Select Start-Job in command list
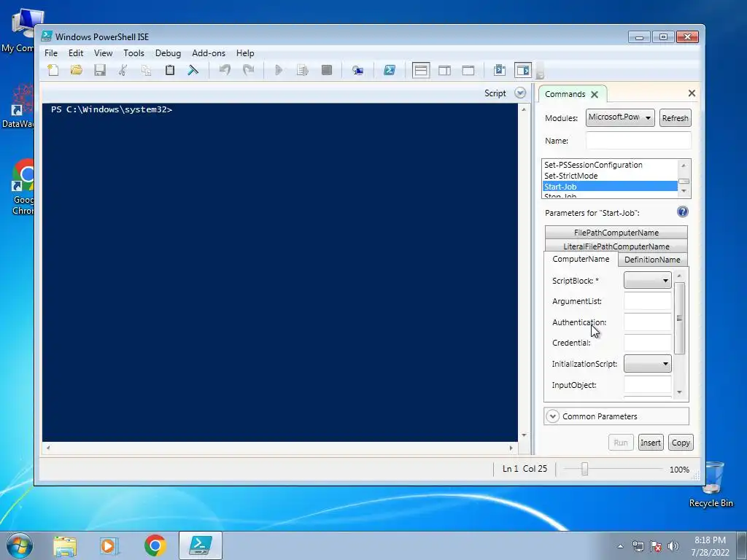 (x=610, y=187)
